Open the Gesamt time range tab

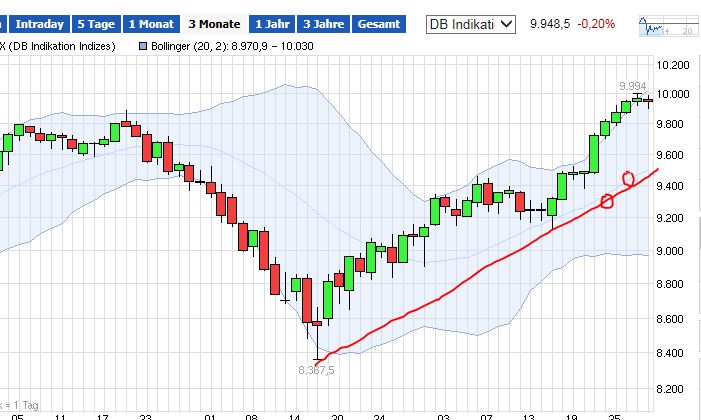click(x=379, y=24)
